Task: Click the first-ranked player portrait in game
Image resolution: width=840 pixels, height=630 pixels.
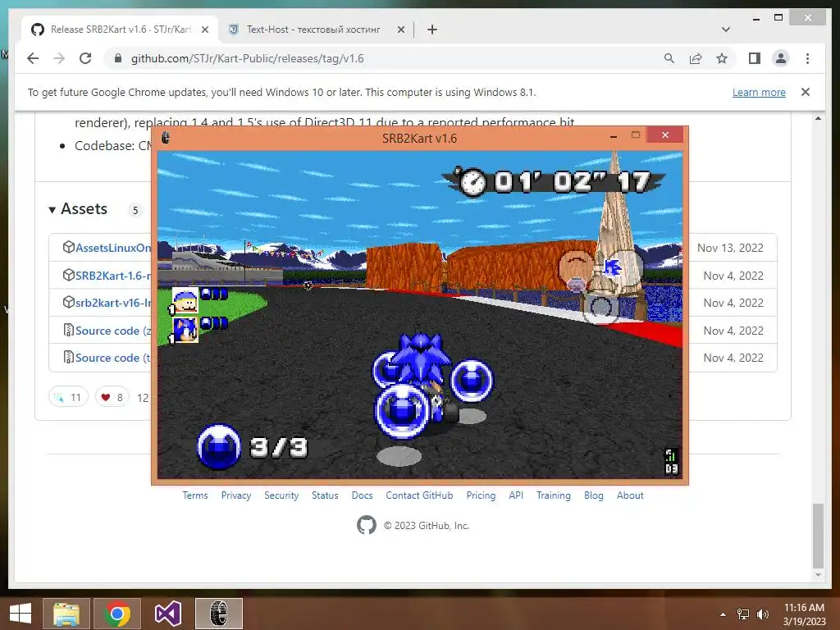Action: pyautogui.click(x=185, y=300)
